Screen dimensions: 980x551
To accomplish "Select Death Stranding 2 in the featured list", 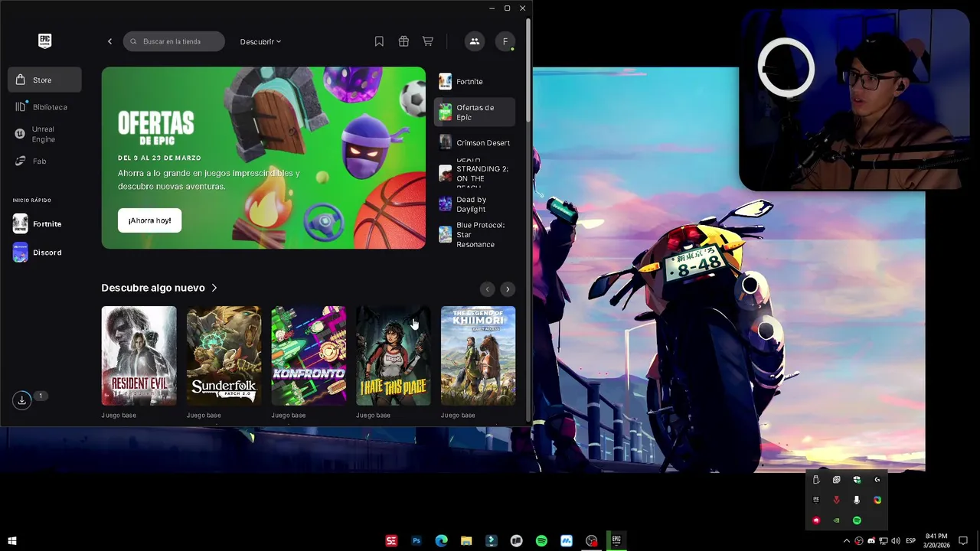I will click(x=474, y=174).
